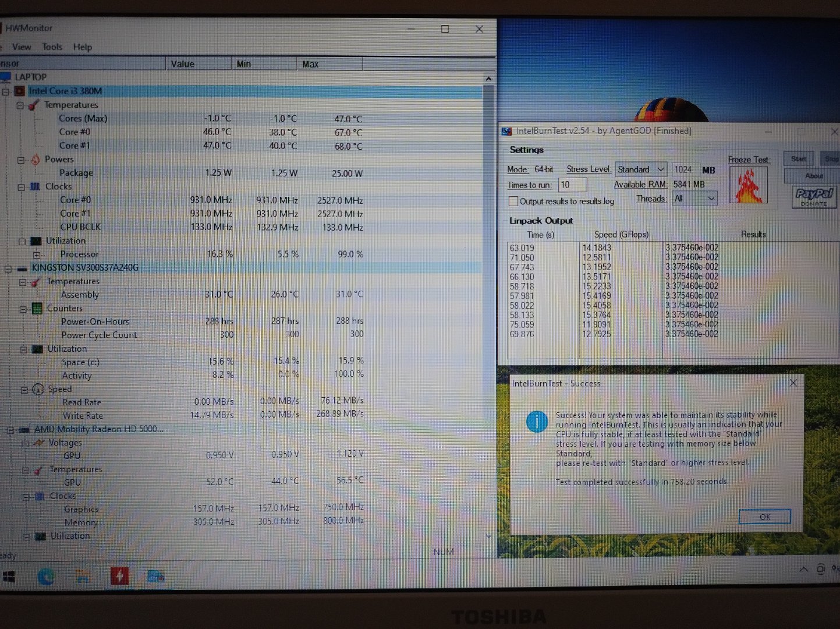Show hidden system tray icons

click(x=803, y=570)
